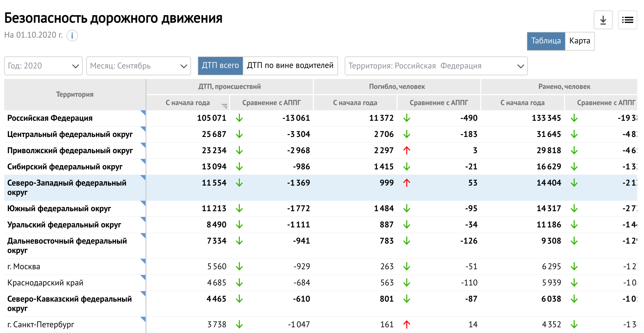The width and height of the screenshot is (644, 333).
Task: Click the info icon beside the date
Action: pos(72,36)
